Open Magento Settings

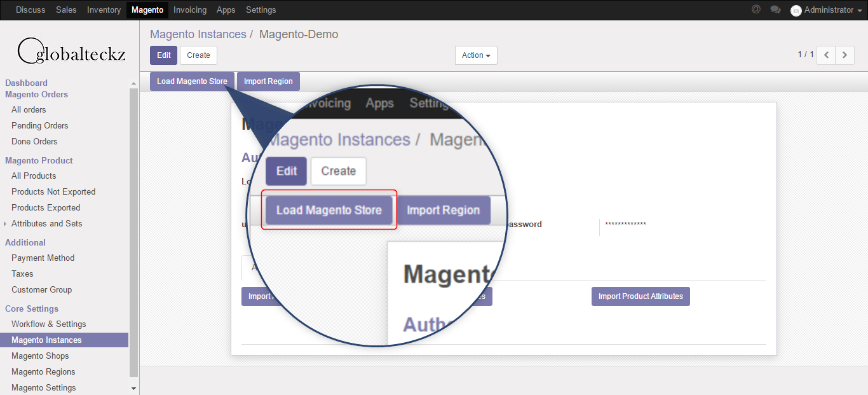coord(43,387)
